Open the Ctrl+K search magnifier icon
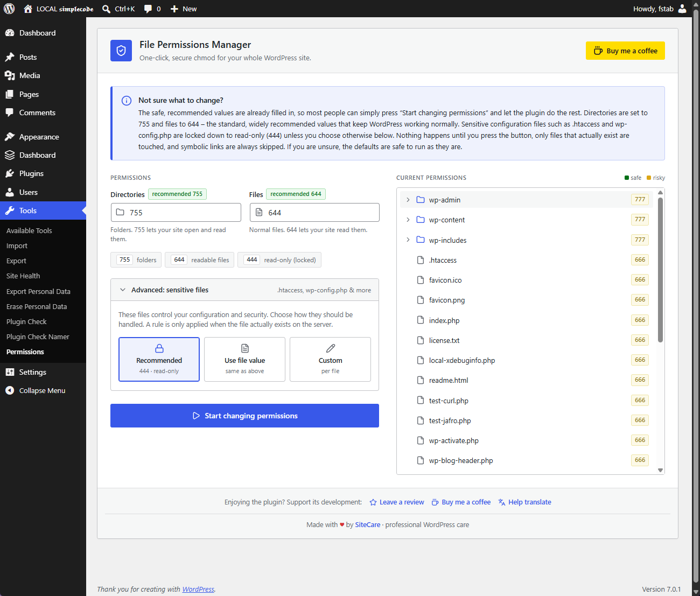 tap(106, 9)
